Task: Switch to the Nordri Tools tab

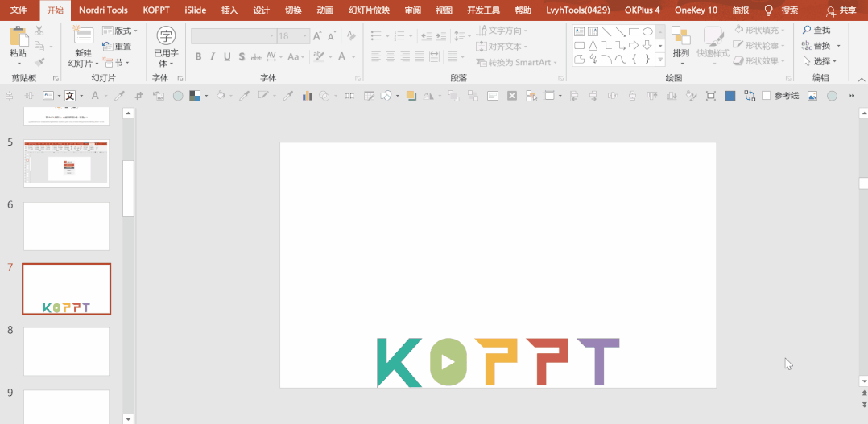Action: [x=104, y=10]
